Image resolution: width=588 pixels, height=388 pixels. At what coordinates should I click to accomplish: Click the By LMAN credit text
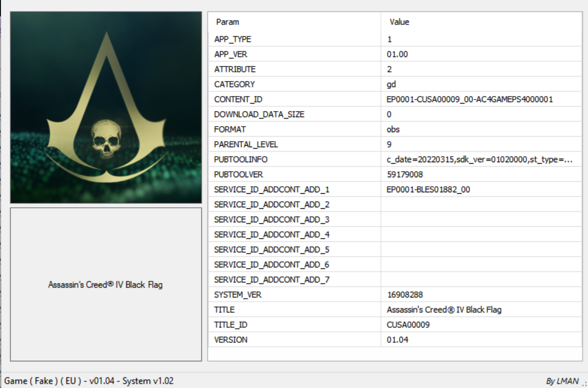coord(562,381)
